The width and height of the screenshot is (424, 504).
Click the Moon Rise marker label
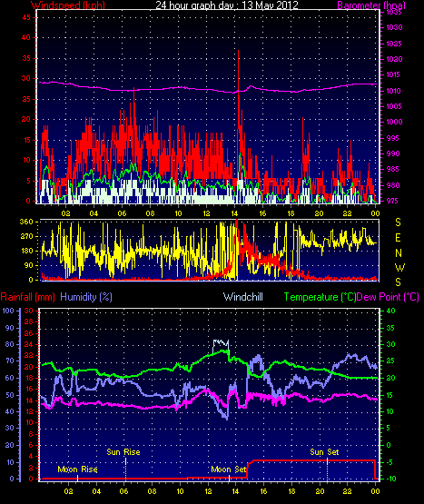click(77, 469)
